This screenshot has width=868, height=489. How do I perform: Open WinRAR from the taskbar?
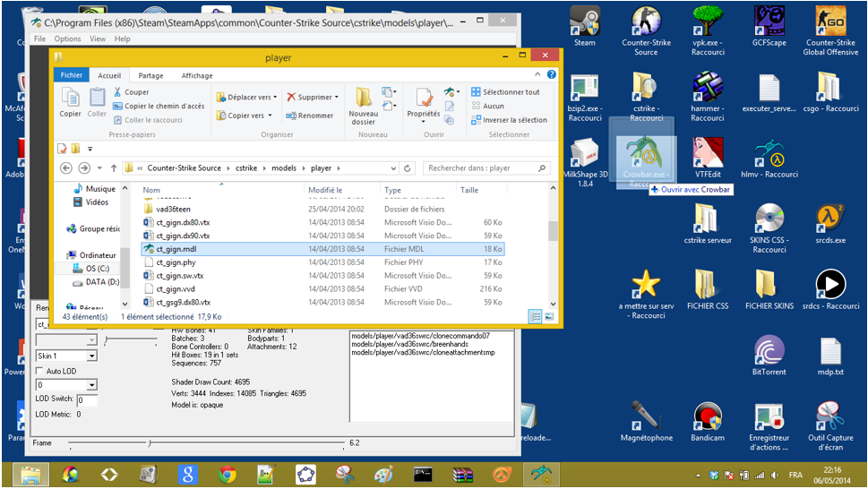pyautogui.click(x=462, y=475)
